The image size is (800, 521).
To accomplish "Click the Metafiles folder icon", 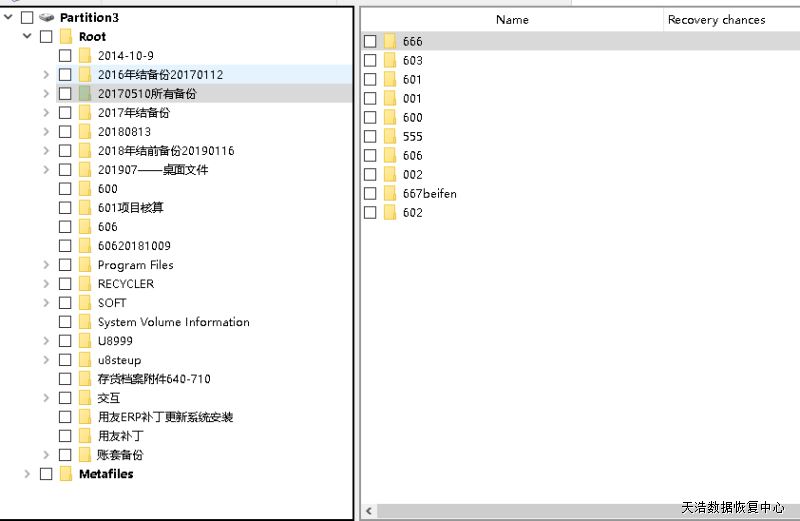I will 66,474.
